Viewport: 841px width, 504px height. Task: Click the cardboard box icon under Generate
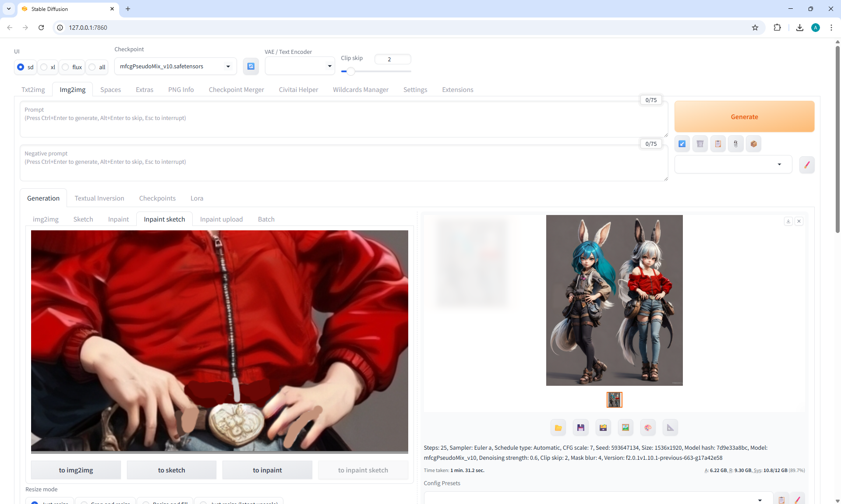(753, 144)
